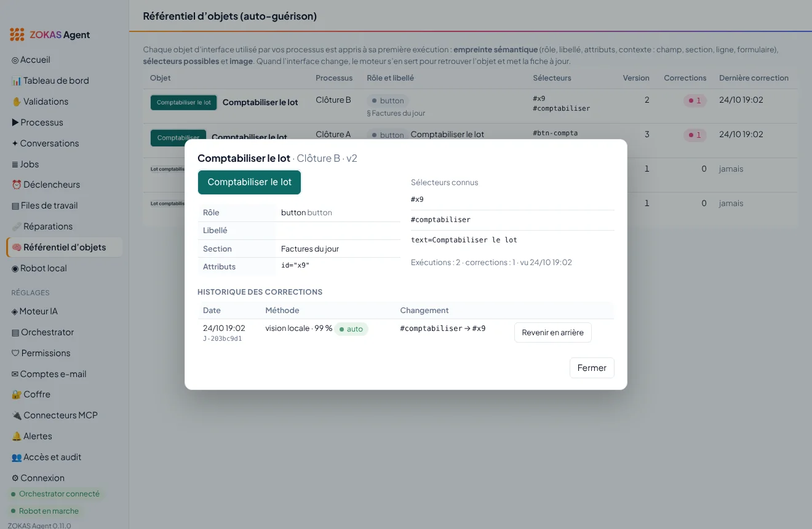The height and width of the screenshot is (529, 812).
Task: Click the padlock icon beside Coffre
Action: [x=17, y=394]
